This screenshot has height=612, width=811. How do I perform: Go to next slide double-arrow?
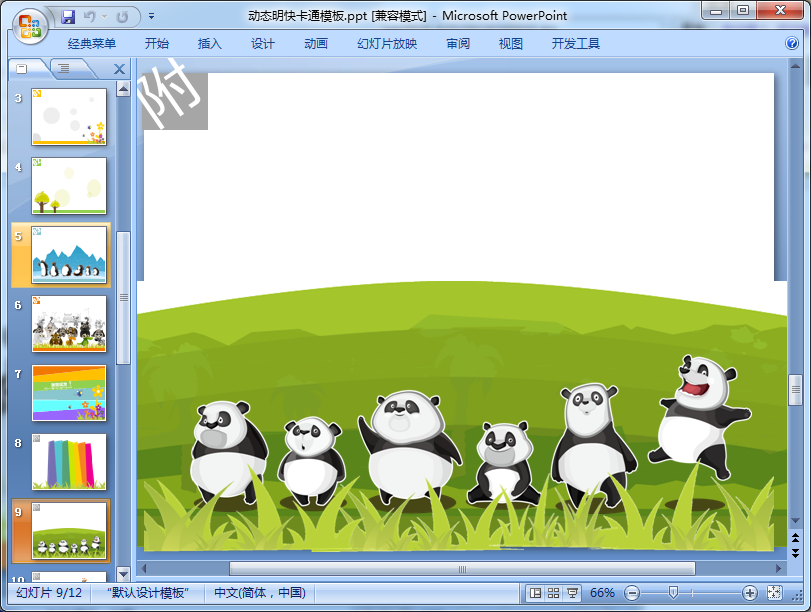click(795, 553)
